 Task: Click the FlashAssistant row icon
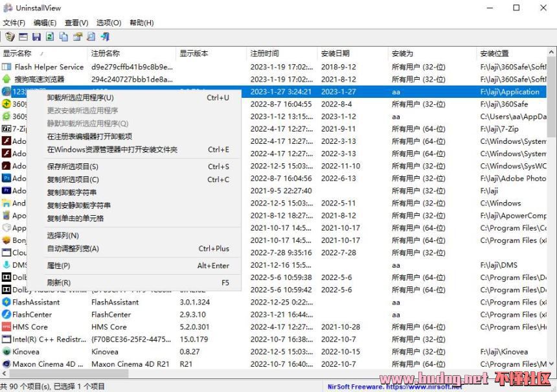pos(6,302)
